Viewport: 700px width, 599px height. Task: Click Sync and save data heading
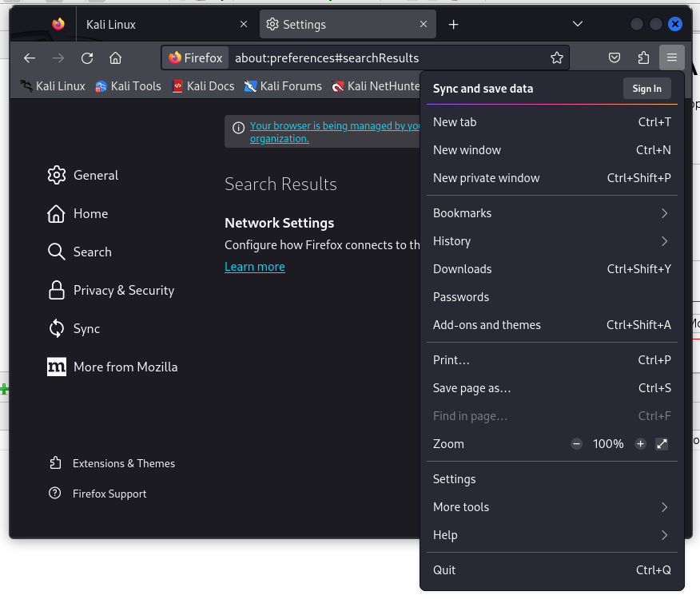click(483, 89)
